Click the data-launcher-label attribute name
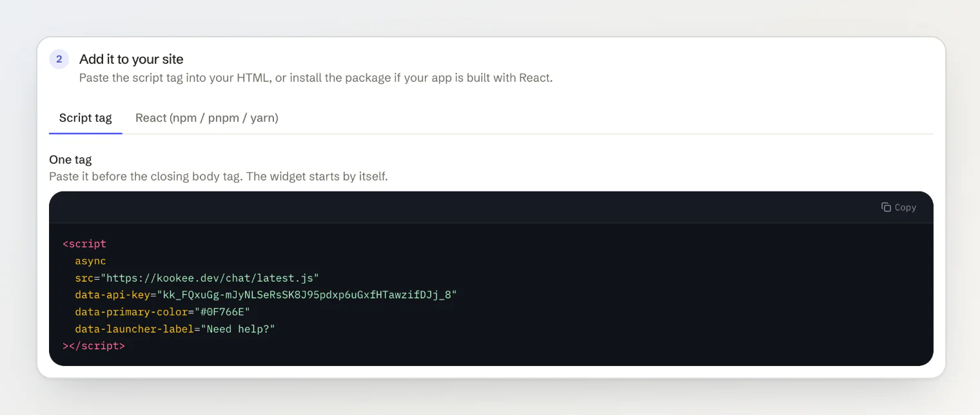This screenshot has height=415, width=980. coord(134,329)
